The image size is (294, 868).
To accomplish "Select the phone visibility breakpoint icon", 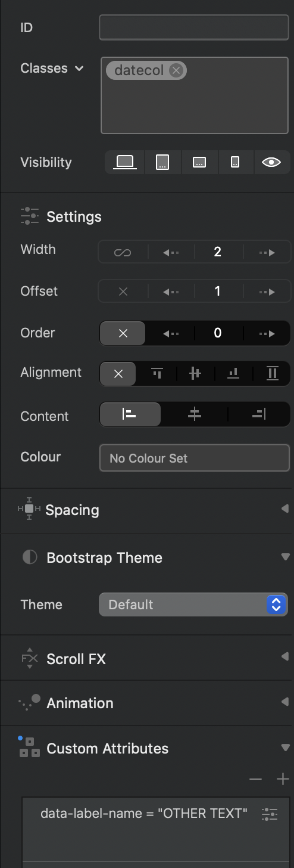I will [235, 162].
